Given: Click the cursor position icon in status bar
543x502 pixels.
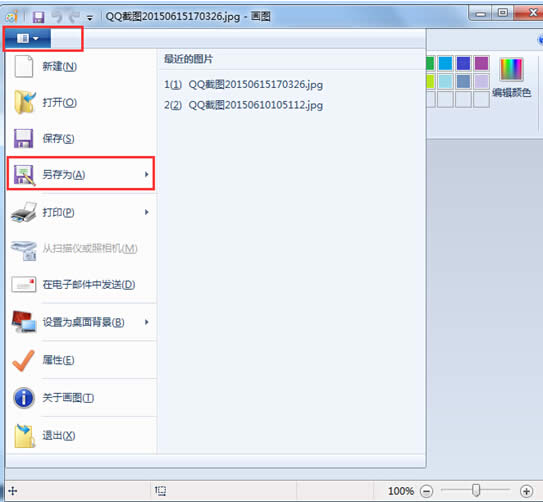Looking at the screenshot, I should (x=13, y=491).
